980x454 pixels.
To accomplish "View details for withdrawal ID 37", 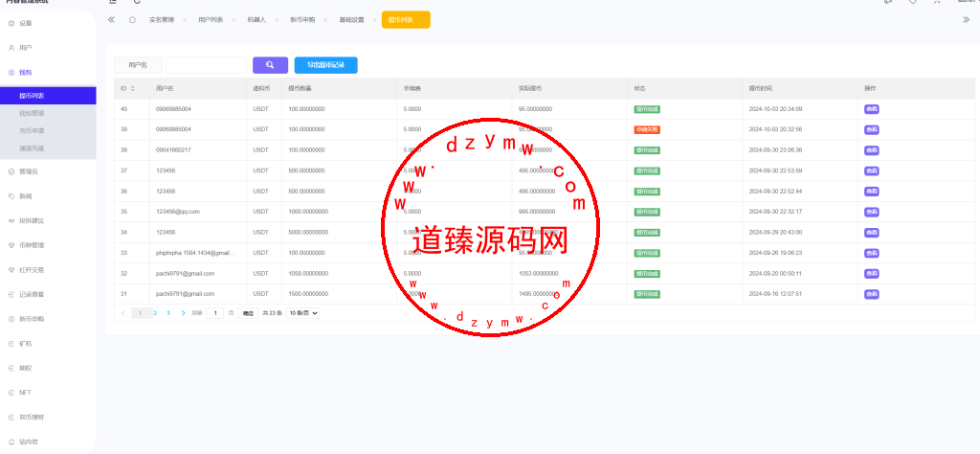I will pyautogui.click(x=871, y=170).
